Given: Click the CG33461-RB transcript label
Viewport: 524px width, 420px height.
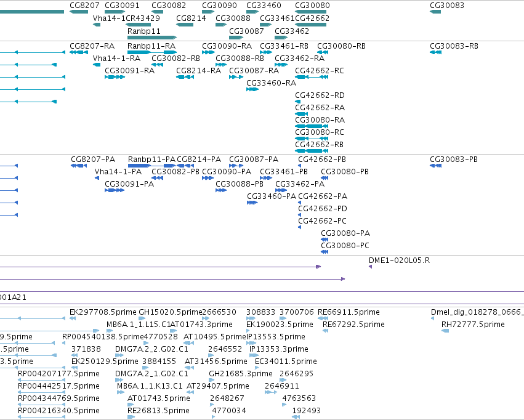Looking at the screenshot, I should (284, 46).
